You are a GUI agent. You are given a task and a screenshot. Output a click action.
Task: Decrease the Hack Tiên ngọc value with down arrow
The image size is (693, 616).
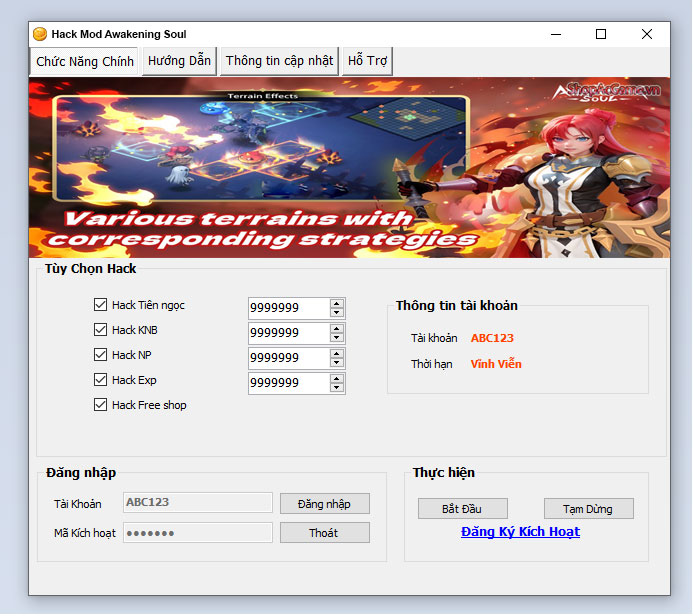(337, 312)
